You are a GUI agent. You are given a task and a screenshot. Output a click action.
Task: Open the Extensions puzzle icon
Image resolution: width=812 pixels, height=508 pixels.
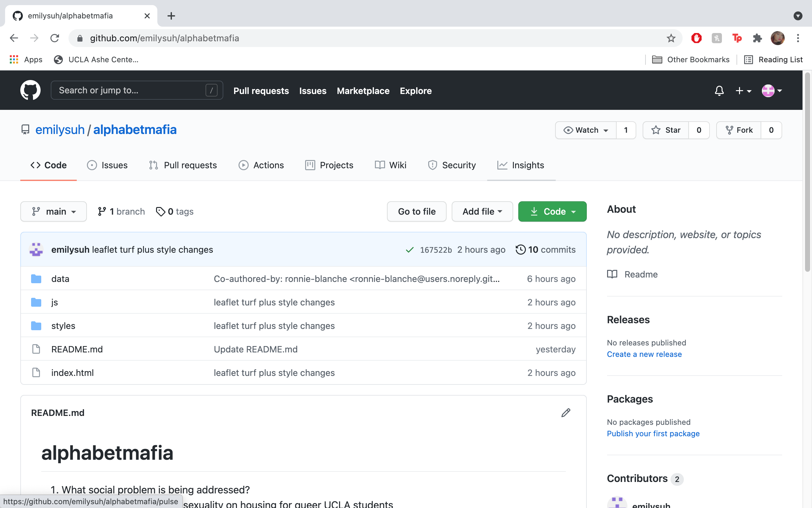click(757, 38)
